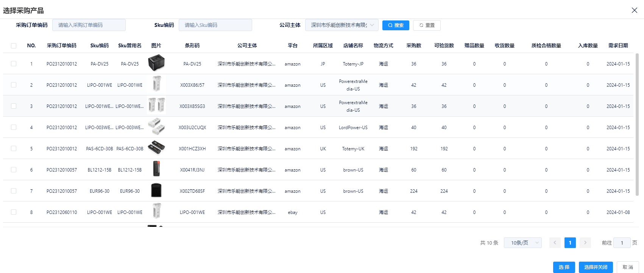Screen dimensions: 644x273
Task: Toggle the select-all checkbox in table header
Action: [x=14, y=46]
